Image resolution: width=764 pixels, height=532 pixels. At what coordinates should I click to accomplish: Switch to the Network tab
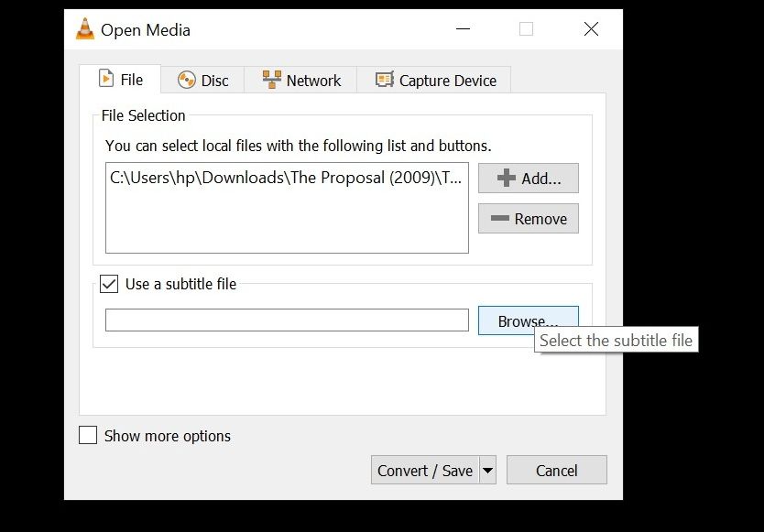coord(301,81)
